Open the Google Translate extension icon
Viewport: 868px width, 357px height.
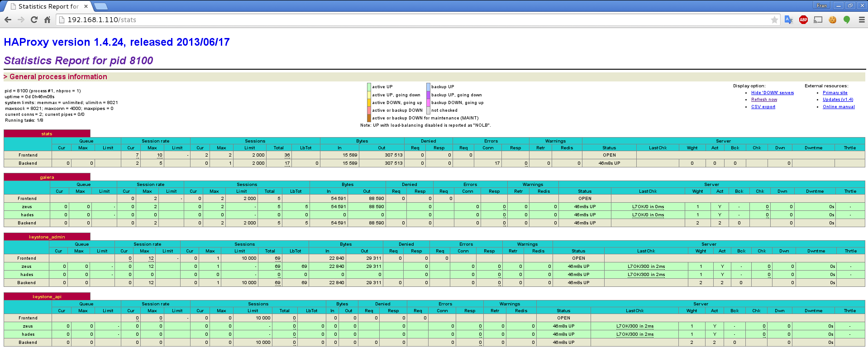click(x=789, y=19)
